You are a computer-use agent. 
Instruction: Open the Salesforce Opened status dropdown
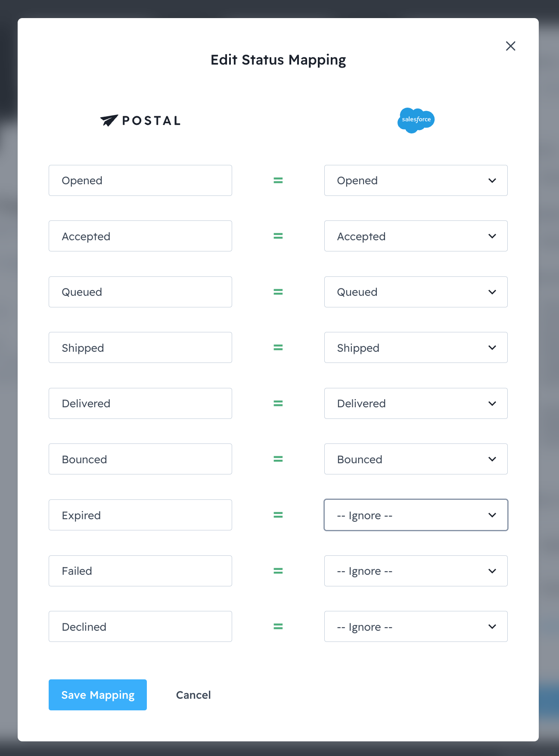point(416,180)
